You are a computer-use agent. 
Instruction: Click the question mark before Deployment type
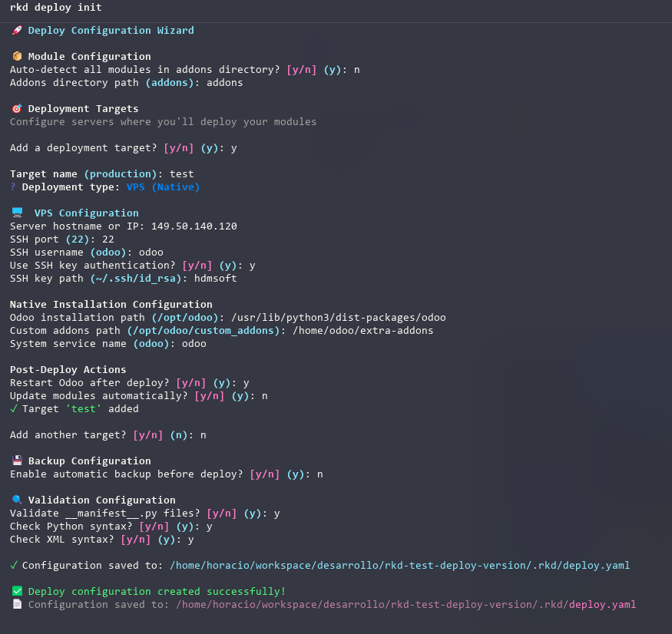(13, 187)
